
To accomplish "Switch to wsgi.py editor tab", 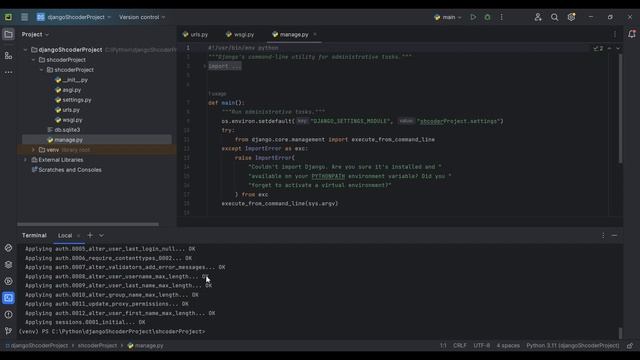I will pyautogui.click(x=240, y=35).
